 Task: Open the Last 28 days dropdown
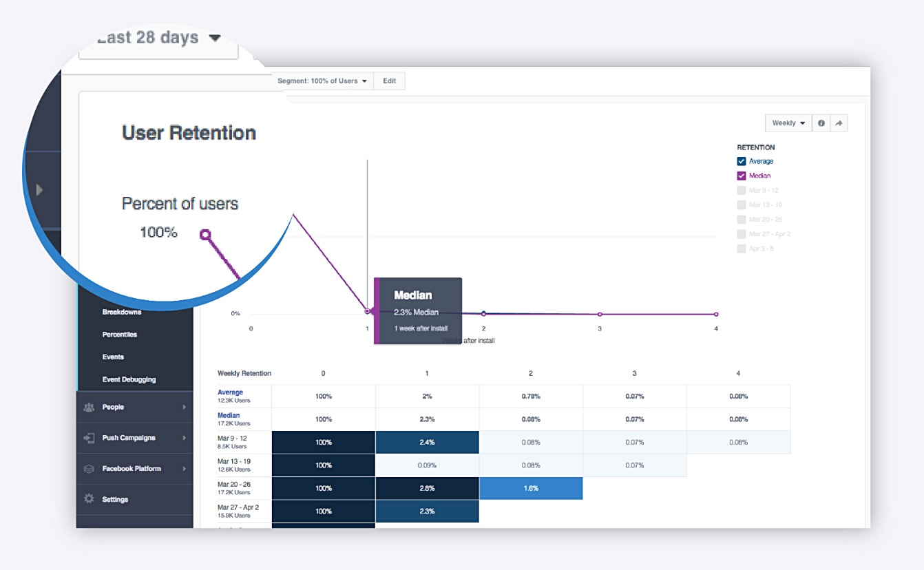[x=158, y=39]
